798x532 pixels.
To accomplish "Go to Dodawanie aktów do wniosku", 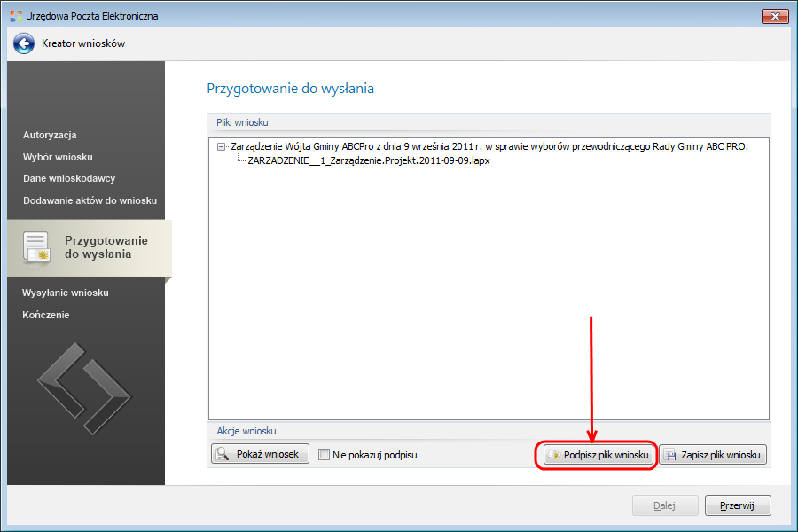I will pyautogui.click(x=90, y=200).
